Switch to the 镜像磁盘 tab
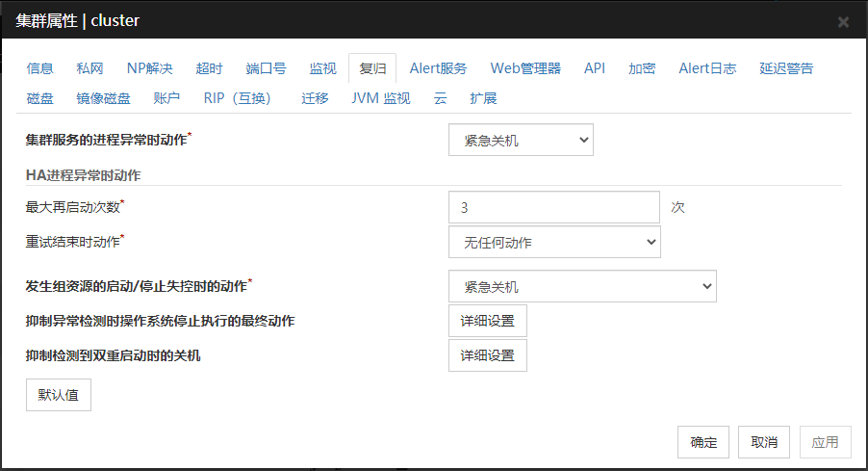This screenshot has height=471, width=868. click(103, 98)
